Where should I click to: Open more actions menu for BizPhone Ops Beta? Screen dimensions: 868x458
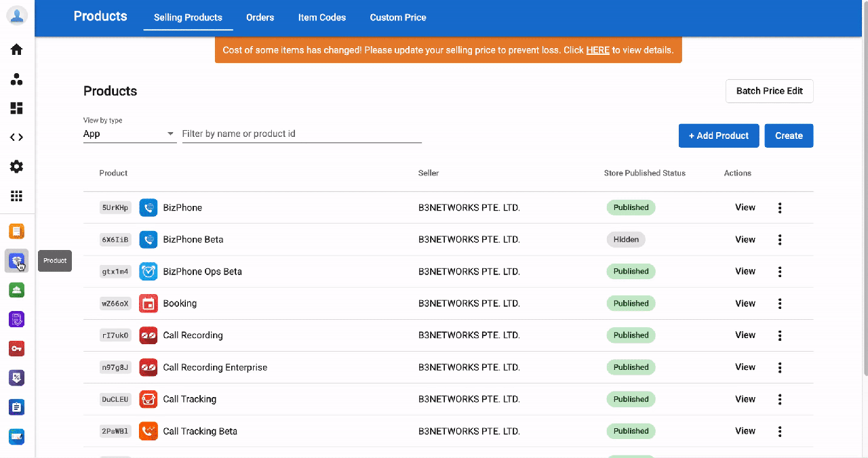[x=780, y=272]
